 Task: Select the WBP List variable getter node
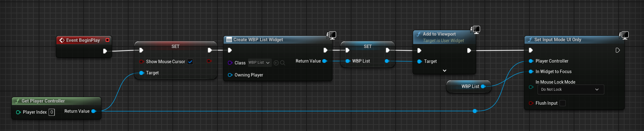pyautogui.click(x=468, y=86)
